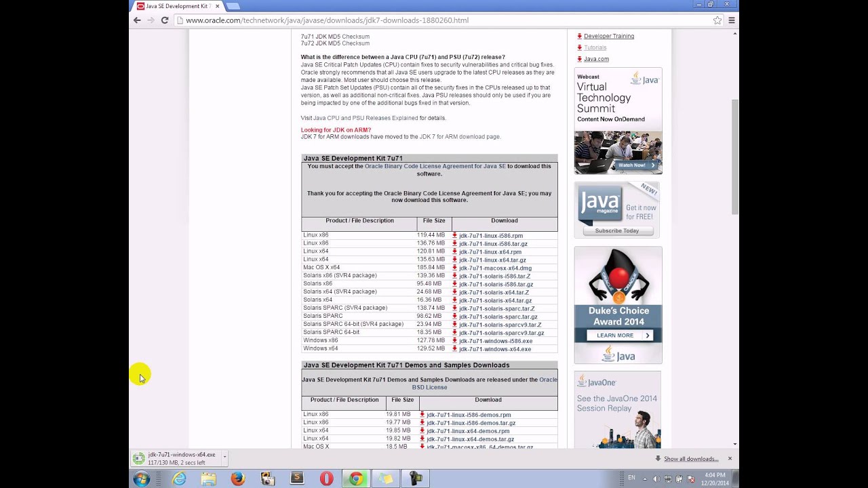Close the Java SE Development Kit tab
The height and width of the screenshot is (488, 868).
coord(218,6)
